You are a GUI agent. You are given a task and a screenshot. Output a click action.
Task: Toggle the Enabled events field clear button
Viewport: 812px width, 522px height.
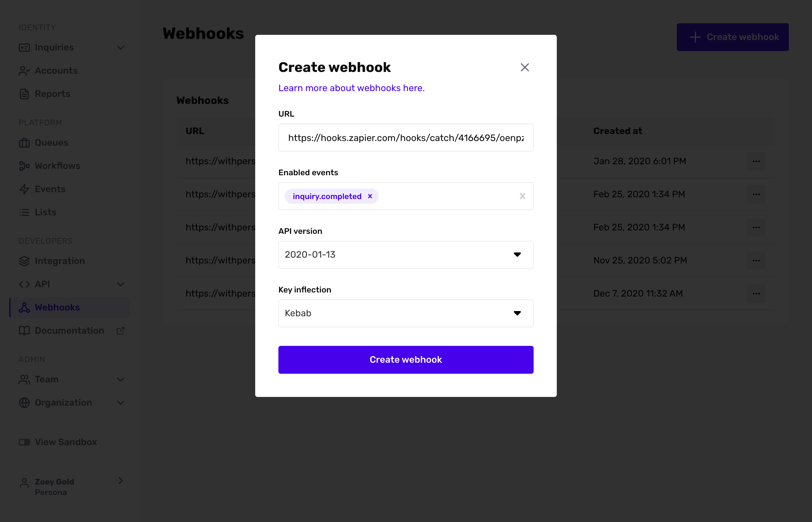(x=521, y=196)
